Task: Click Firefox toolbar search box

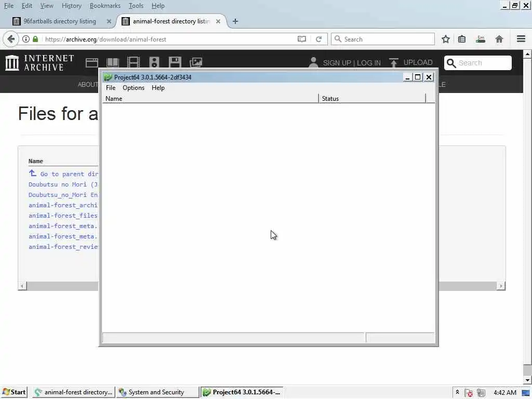Action: tap(383, 39)
